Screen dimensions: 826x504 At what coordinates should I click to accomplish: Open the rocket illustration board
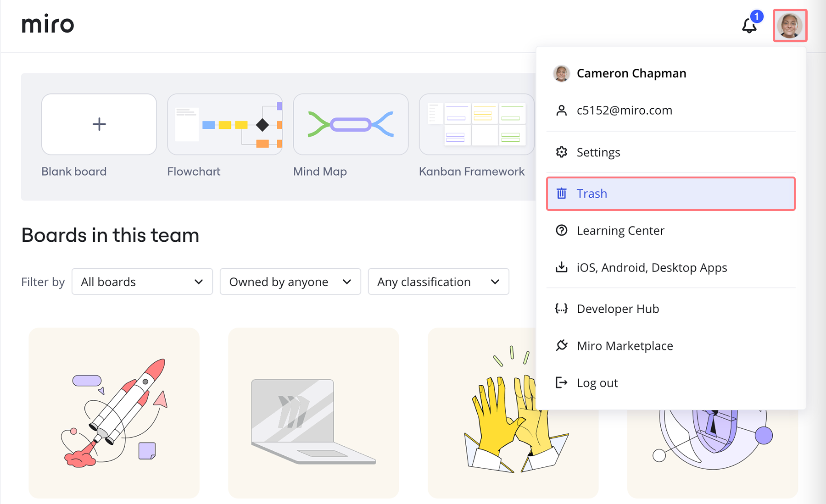coord(114,413)
